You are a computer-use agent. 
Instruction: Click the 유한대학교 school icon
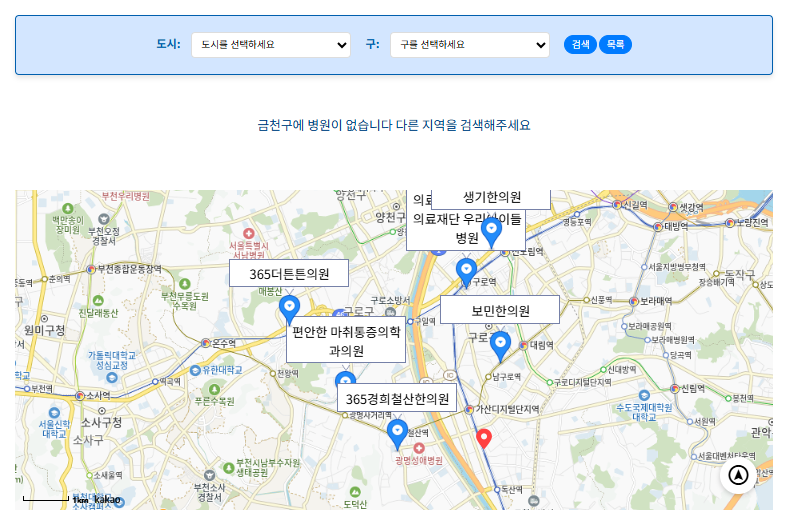(x=195, y=371)
